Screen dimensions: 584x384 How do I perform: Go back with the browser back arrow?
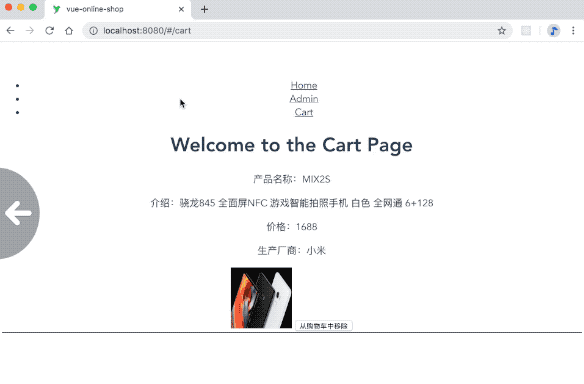pyautogui.click(x=10, y=31)
